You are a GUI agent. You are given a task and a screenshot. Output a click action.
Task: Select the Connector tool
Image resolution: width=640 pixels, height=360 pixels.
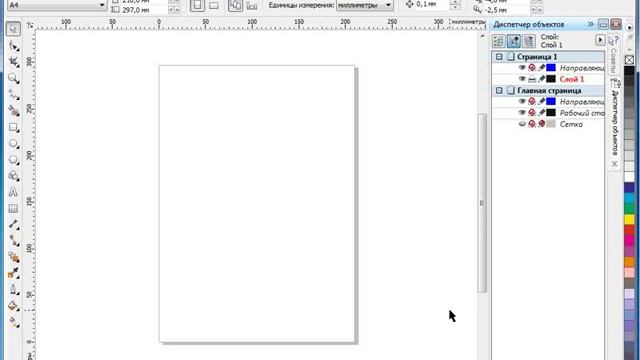tap(13, 241)
